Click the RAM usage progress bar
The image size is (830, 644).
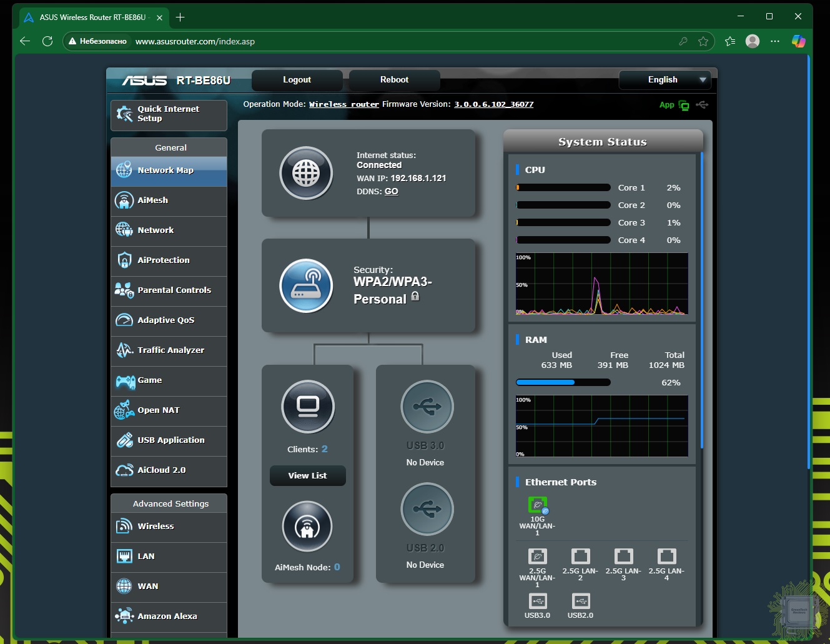click(563, 382)
